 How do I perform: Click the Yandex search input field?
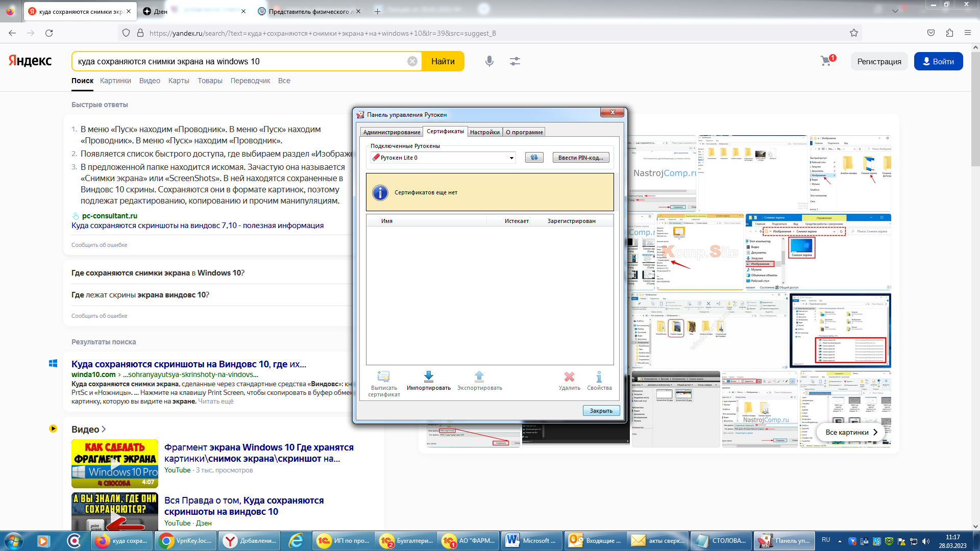point(240,61)
